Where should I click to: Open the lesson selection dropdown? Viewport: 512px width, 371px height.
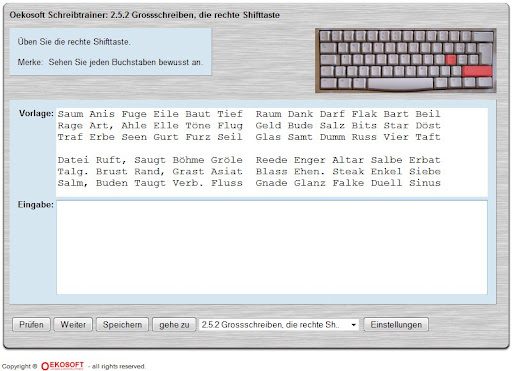coord(279,324)
